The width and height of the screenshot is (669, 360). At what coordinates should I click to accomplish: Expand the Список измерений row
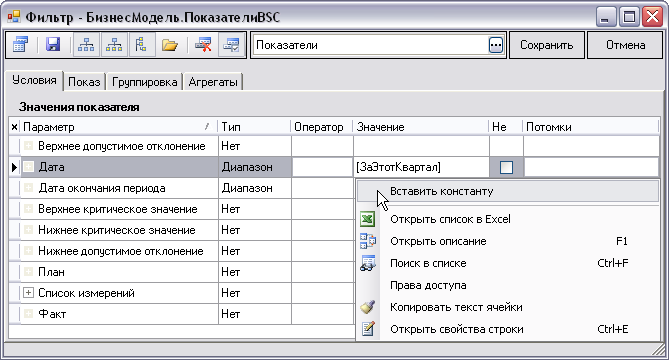tap(28, 293)
